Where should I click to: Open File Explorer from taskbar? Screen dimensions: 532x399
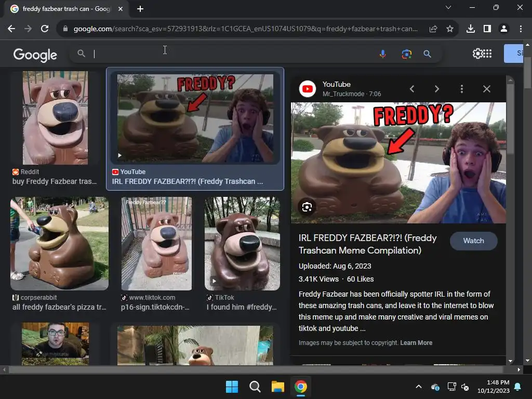click(x=278, y=387)
